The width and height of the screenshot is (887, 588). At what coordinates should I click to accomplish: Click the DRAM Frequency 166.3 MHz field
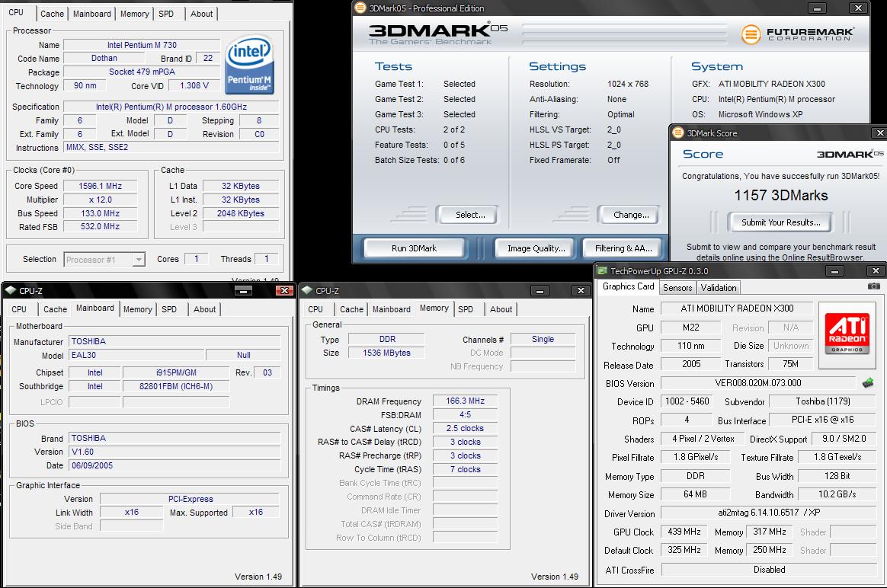[465, 401]
